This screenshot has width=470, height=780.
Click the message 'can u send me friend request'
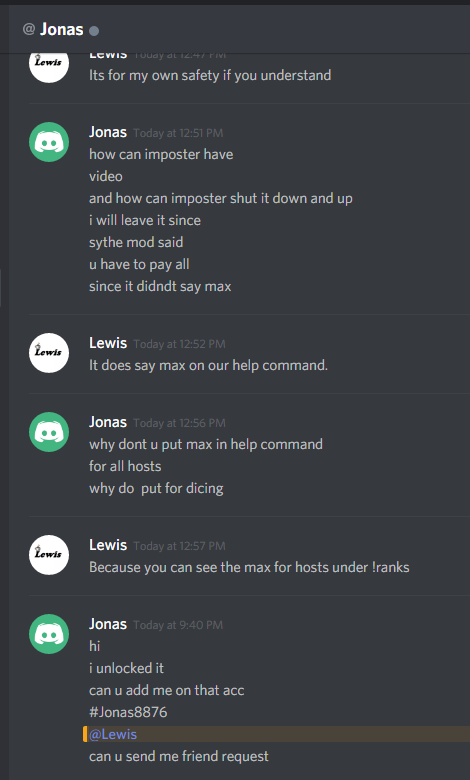tap(179, 757)
